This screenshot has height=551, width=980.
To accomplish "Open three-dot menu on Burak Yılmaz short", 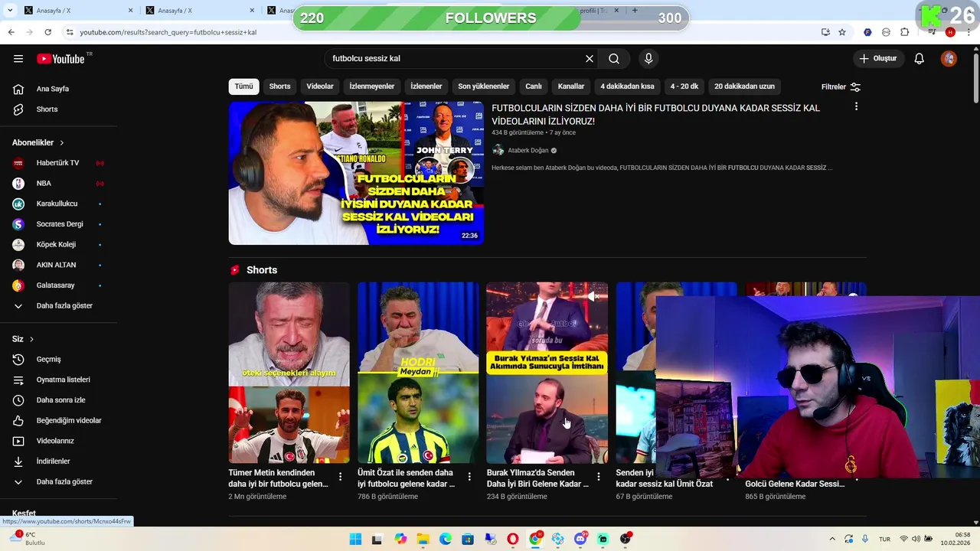I will click(599, 476).
